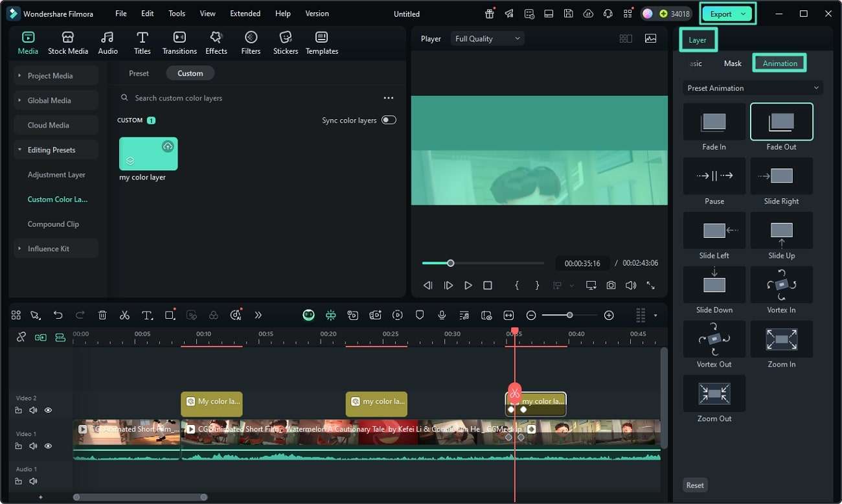Image resolution: width=842 pixels, height=504 pixels.
Task: Play the preview
Action: tap(468, 285)
